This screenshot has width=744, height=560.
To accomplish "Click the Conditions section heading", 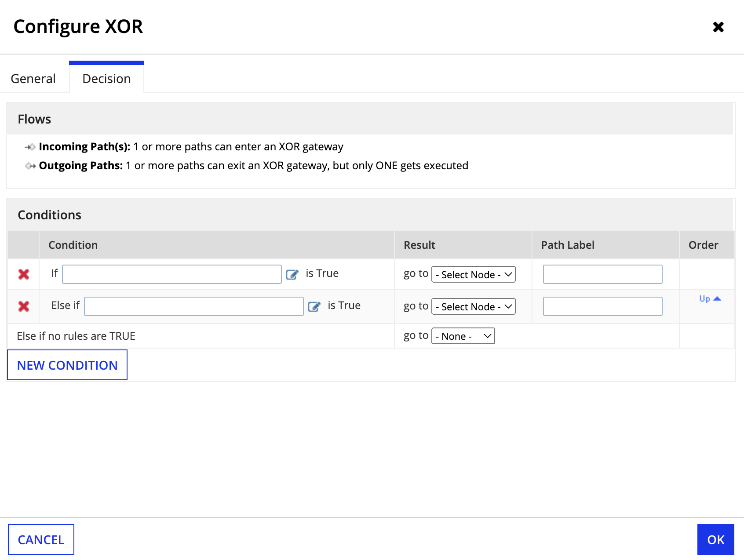I will (49, 215).
